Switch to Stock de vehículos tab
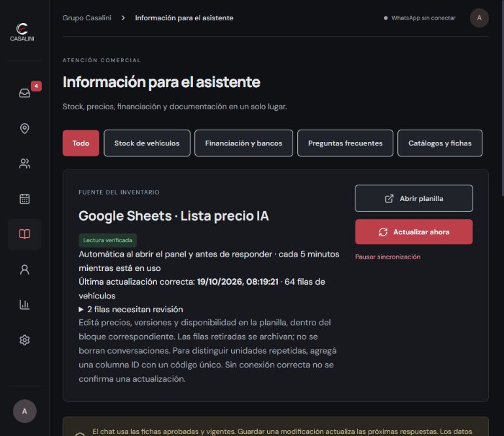 [x=147, y=143]
